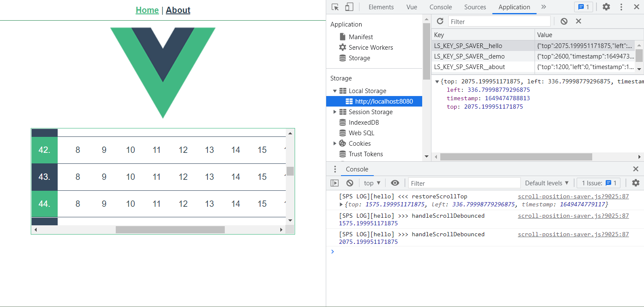
Task: Click the timestamp value 1649474788813
Action: pyautogui.click(x=507, y=98)
